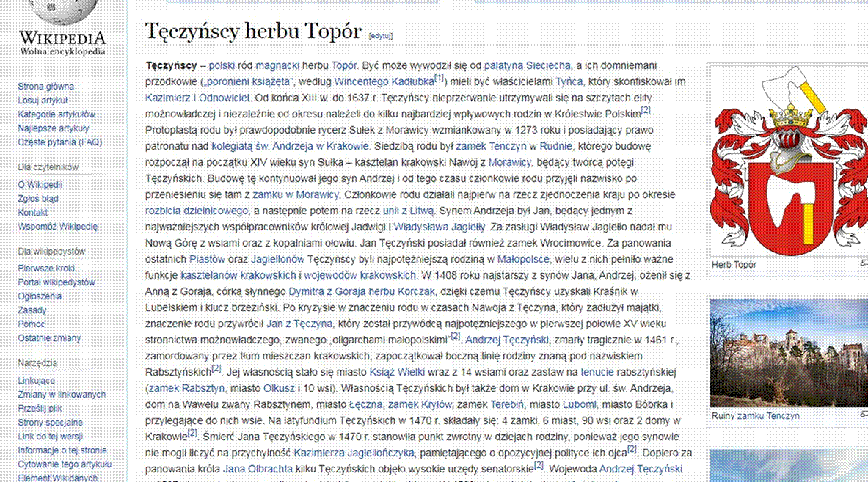Follow the Książ Wielki link
Image resolution: width=868 pixels, height=482 pixels.
[x=397, y=372]
